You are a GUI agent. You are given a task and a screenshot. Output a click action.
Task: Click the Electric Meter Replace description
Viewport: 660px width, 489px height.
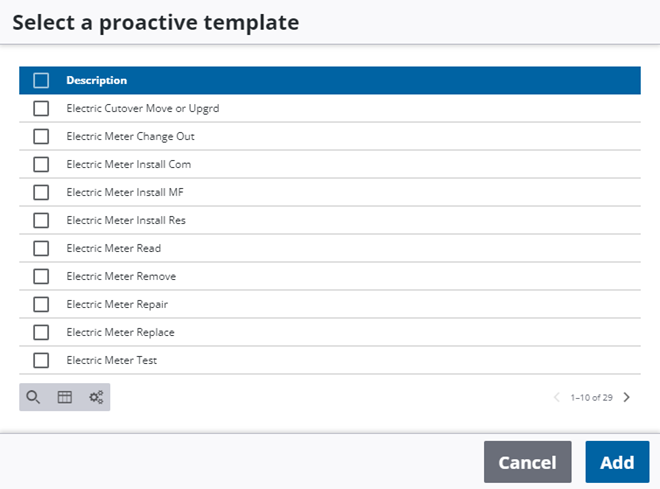[x=120, y=332]
